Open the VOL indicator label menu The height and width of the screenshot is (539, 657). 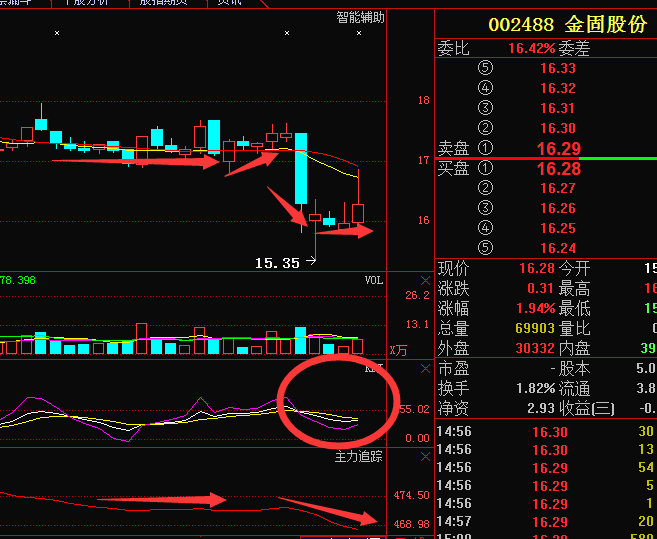[x=373, y=281]
